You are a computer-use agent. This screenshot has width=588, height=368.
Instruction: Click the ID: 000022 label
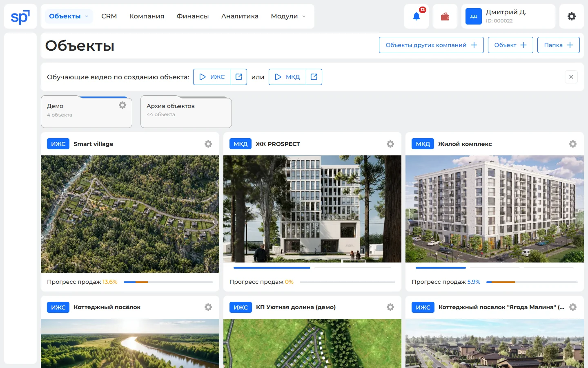click(x=499, y=21)
